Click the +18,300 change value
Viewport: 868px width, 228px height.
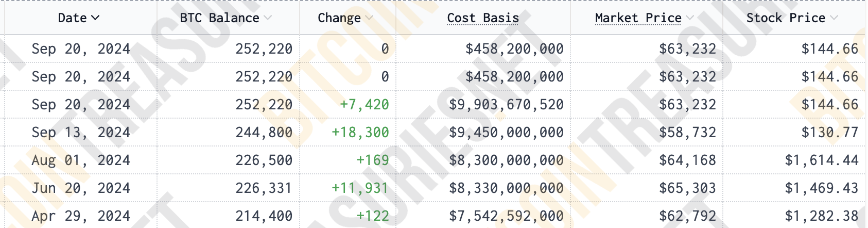[360, 133]
